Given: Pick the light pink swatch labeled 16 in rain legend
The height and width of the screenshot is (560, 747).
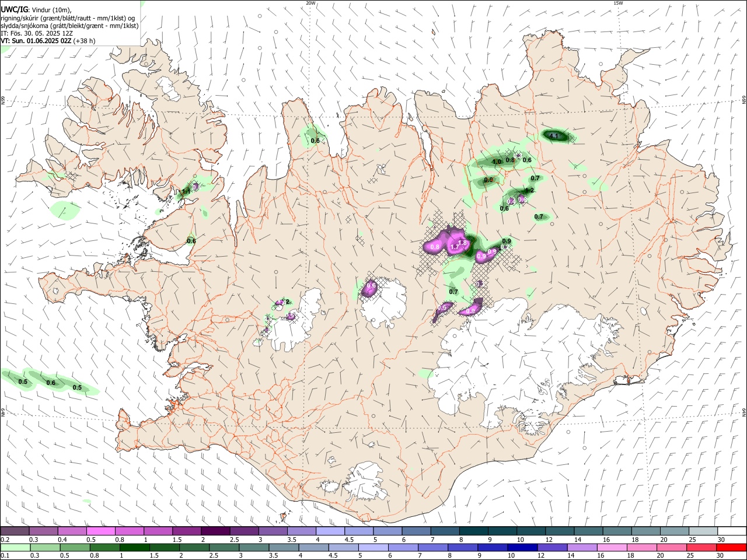Looking at the screenshot, I should (x=612, y=547).
